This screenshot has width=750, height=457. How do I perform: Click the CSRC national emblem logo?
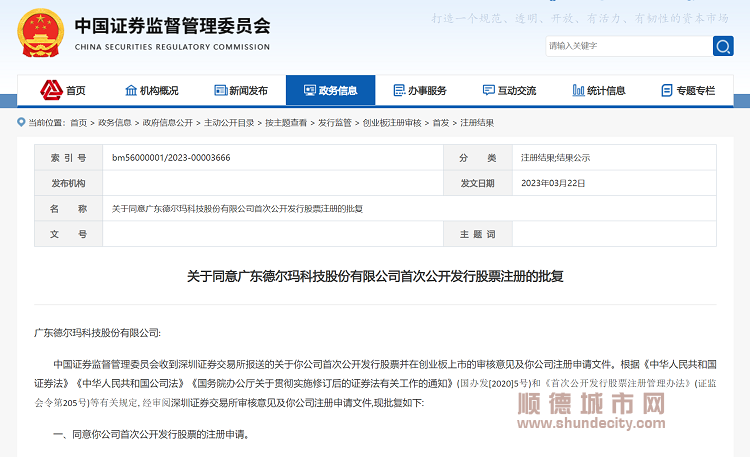(x=41, y=33)
